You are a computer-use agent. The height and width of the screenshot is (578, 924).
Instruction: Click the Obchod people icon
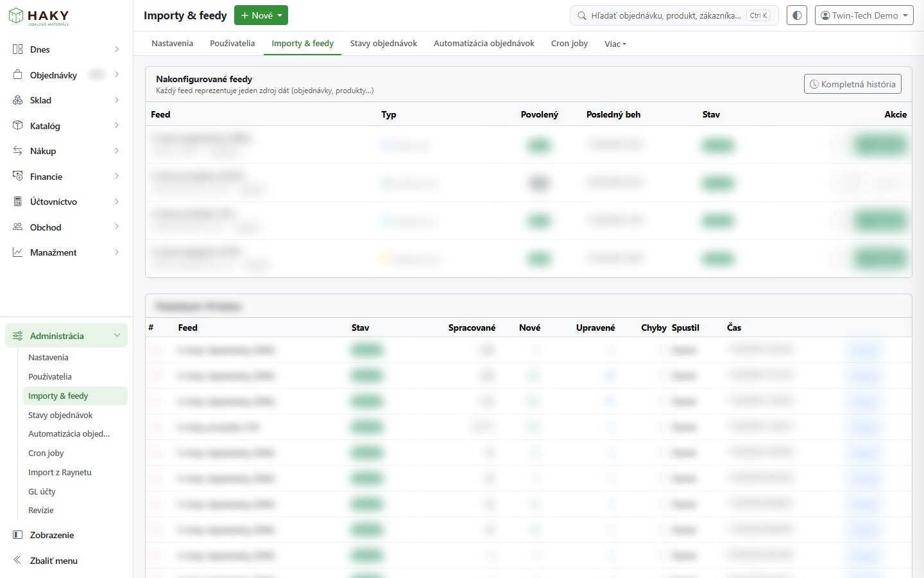18,227
